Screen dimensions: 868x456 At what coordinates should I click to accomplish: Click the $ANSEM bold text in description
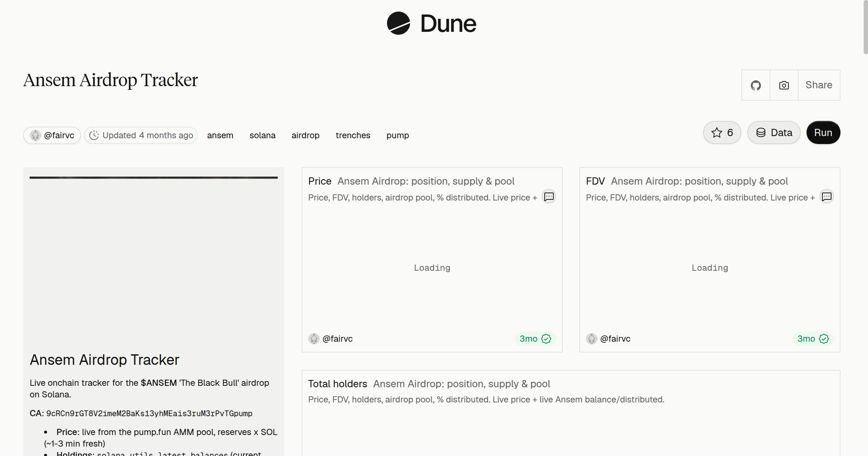(159, 383)
